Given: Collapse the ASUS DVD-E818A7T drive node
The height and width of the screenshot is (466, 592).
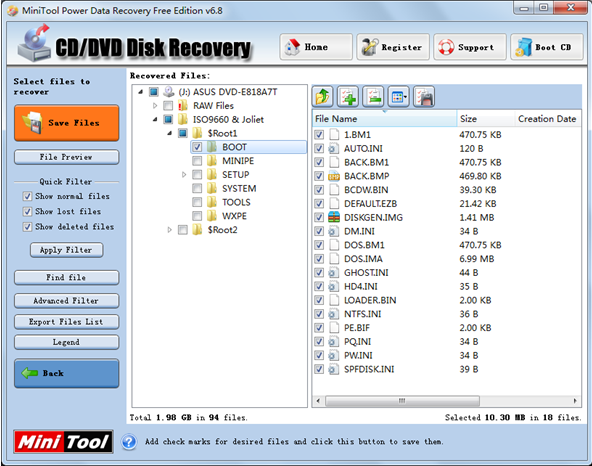Looking at the screenshot, I should click(140, 92).
